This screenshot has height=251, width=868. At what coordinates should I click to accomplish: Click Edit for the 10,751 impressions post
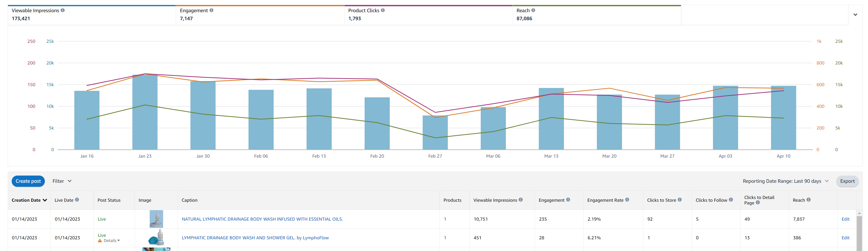[x=845, y=219]
